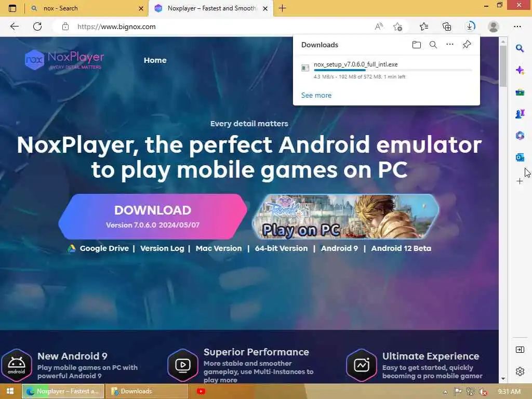Click the browser back arrow

click(x=14, y=26)
